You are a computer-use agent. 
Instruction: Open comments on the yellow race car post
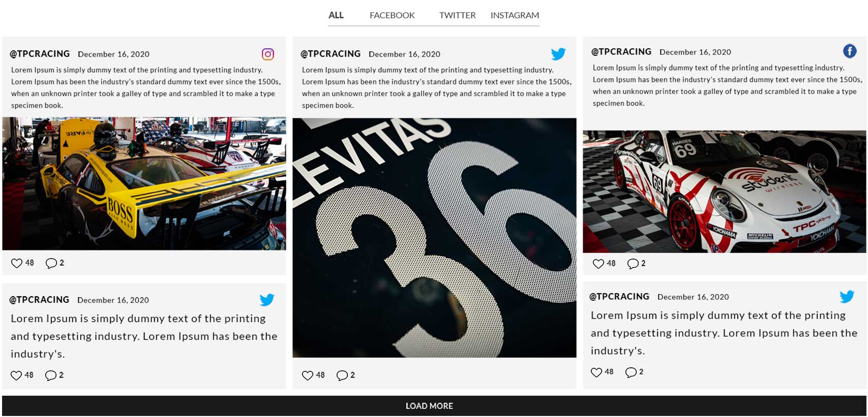point(51,263)
